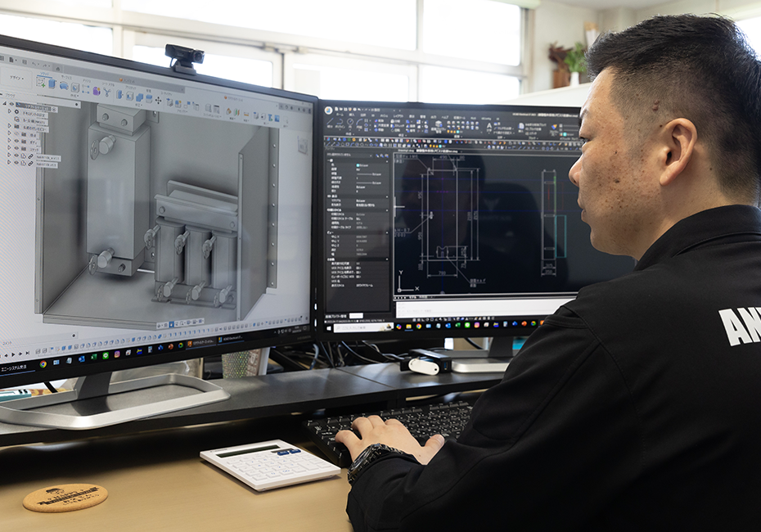Image resolution: width=761 pixels, height=532 pixels.
Task: Select the Extrude tool in Fusion toolbar
Action: (x=52, y=84)
